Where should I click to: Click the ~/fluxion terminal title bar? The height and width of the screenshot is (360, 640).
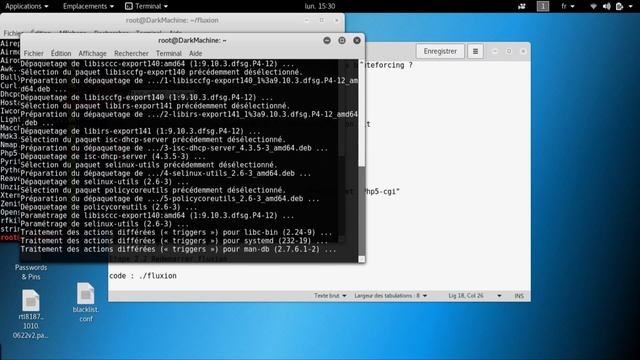pos(172,20)
